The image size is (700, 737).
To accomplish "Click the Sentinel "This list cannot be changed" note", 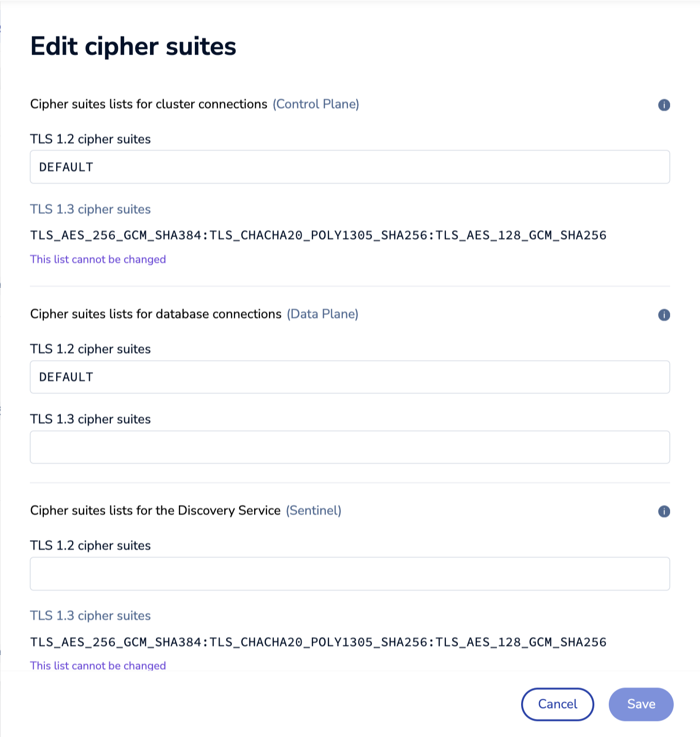I will 98,665.
